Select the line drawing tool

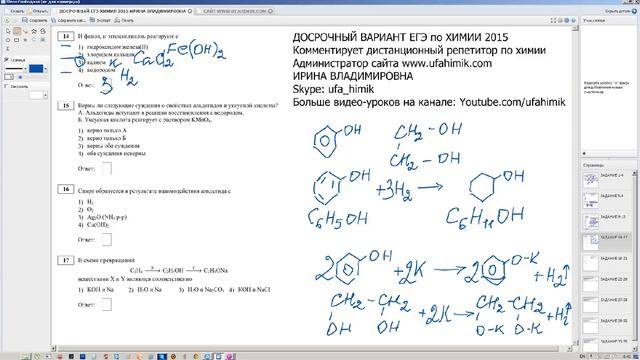[x=25, y=31]
